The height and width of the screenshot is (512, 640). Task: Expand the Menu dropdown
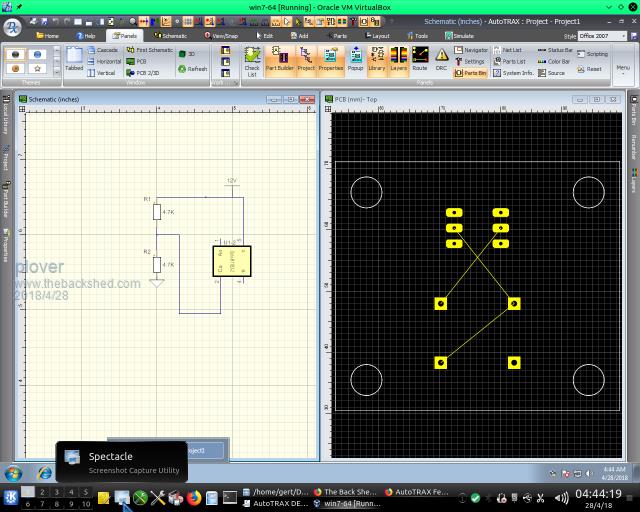623,70
